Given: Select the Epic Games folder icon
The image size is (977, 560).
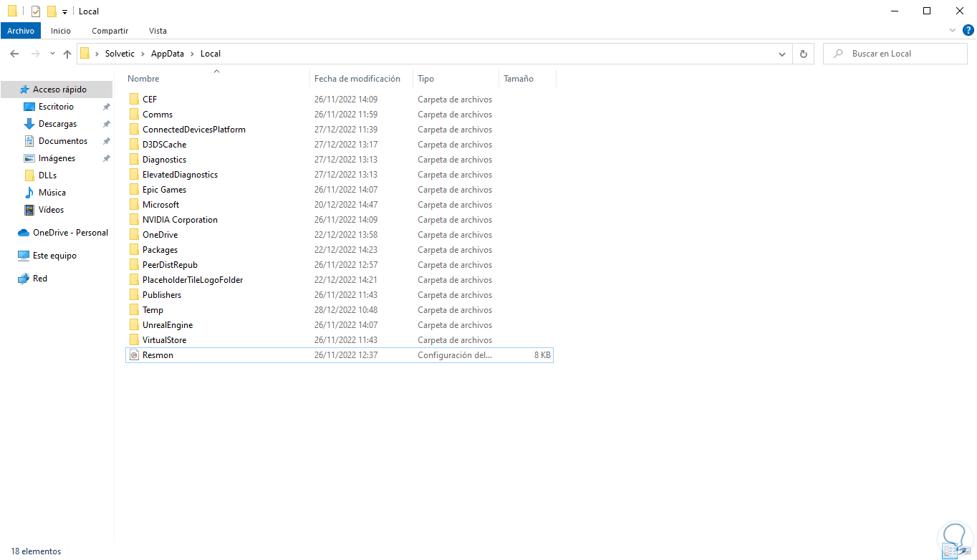Looking at the screenshot, I should click(x=134, y=189).
